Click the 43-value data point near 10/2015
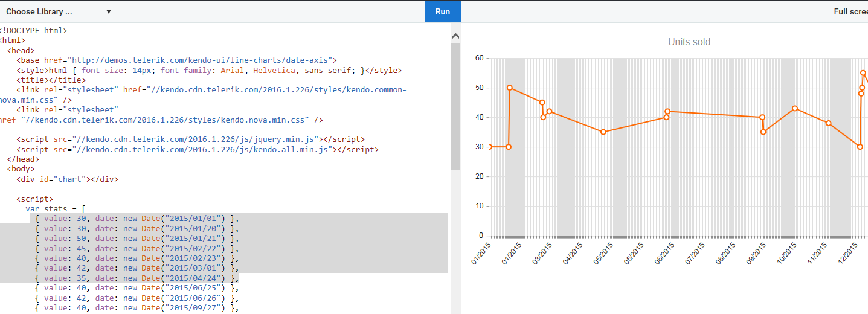This screenshot has height=314, width=868. pyautogui.click(x=795, y=109)
